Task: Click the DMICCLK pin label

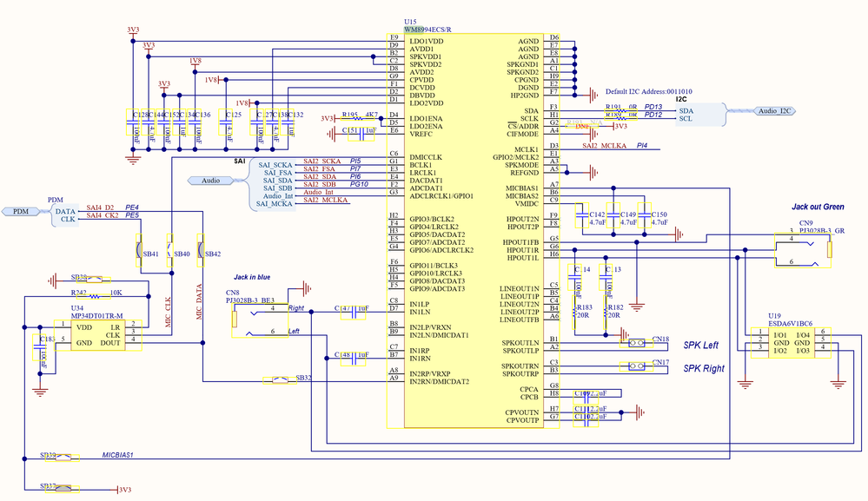Action: pyautogui.click(x=426, y=158)
